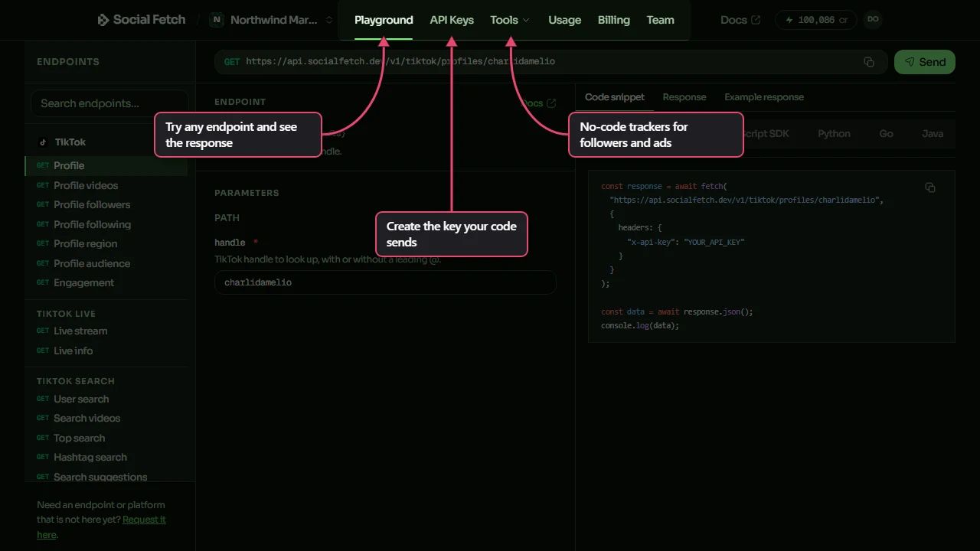Copy the request URL with the copy icon
This screenshot has height=551, width=980.
[869, 62]
